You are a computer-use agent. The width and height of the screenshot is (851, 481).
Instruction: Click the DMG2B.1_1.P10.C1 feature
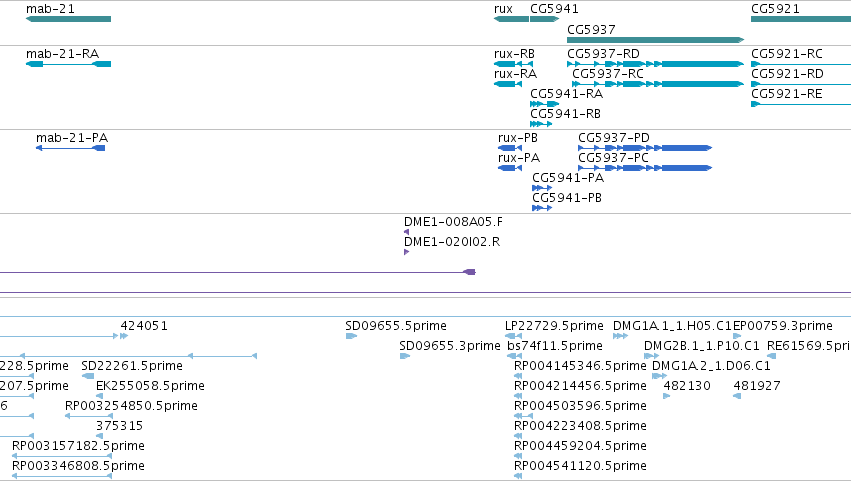[651, 356]
